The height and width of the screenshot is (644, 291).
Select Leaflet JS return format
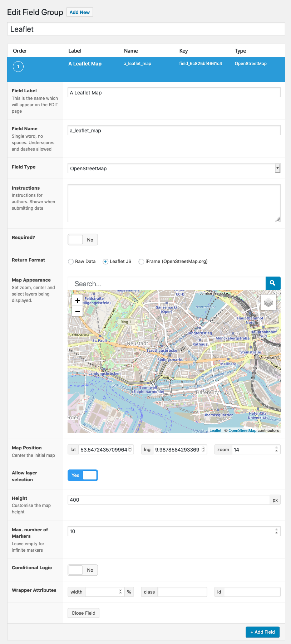click(105, 262)
